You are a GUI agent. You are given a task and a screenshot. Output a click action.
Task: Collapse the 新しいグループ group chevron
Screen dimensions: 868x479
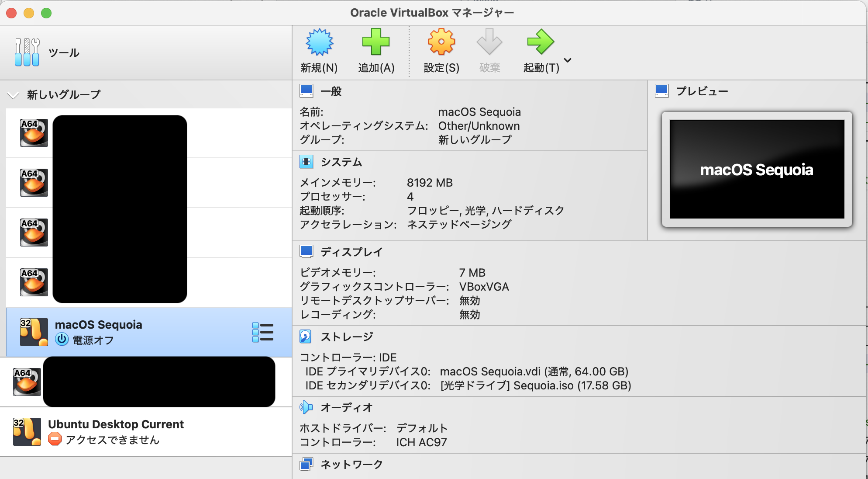13,95
